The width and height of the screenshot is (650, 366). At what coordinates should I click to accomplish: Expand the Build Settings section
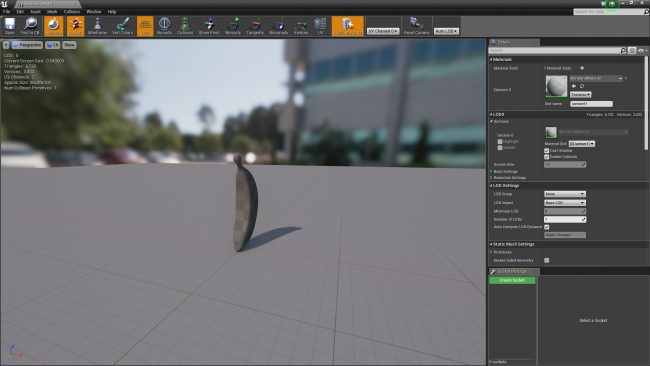pyautogui.click(x=505, y=172)
